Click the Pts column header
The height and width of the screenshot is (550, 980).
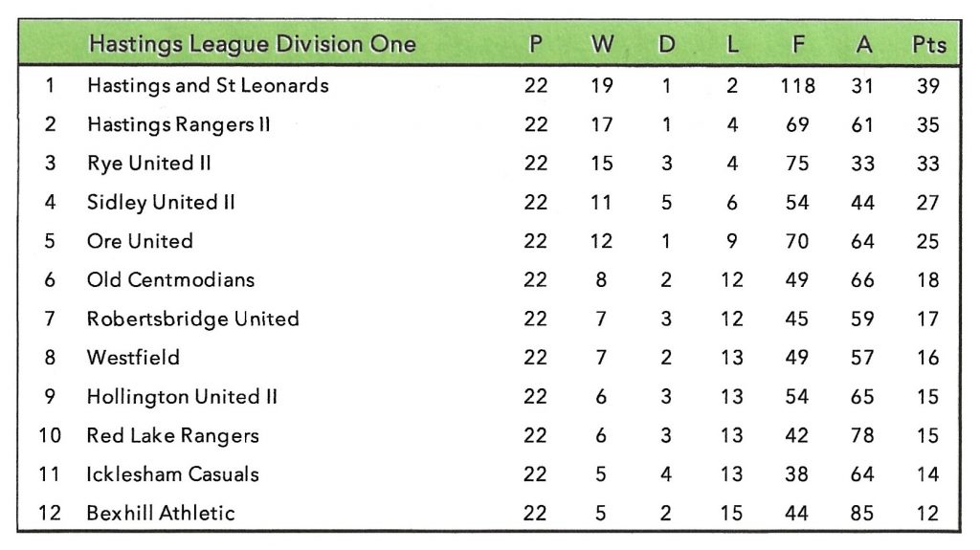coord(928,45)
